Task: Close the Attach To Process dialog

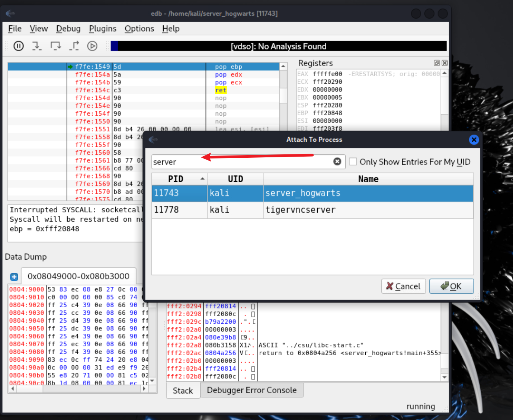Action: pos(474,140)
